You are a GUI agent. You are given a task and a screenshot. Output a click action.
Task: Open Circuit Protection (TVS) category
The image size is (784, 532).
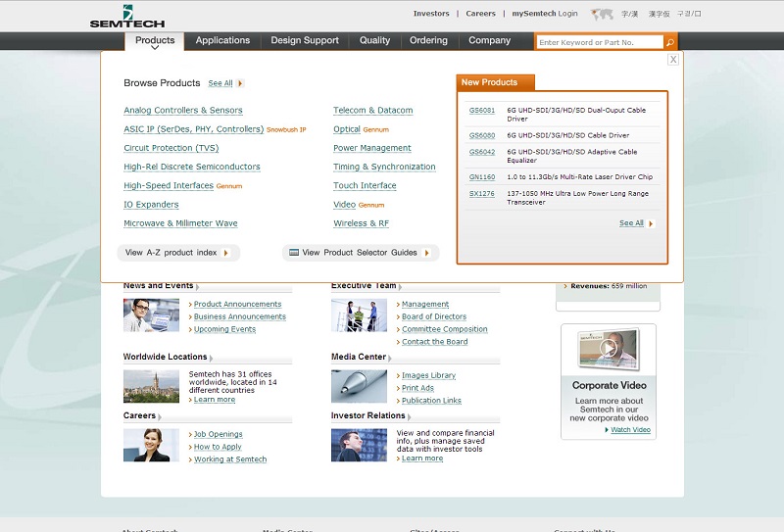(171, 148)
